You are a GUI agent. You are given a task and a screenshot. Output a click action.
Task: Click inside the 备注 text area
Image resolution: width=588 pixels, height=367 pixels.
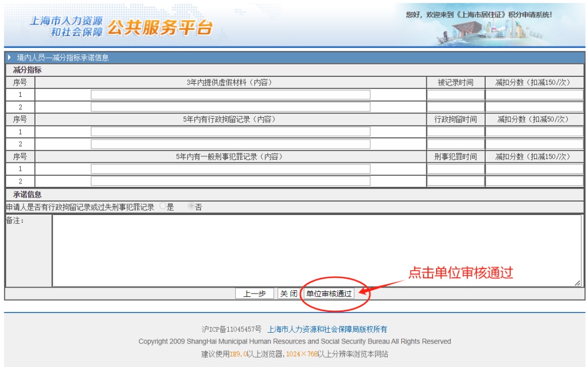pos(316,250)
